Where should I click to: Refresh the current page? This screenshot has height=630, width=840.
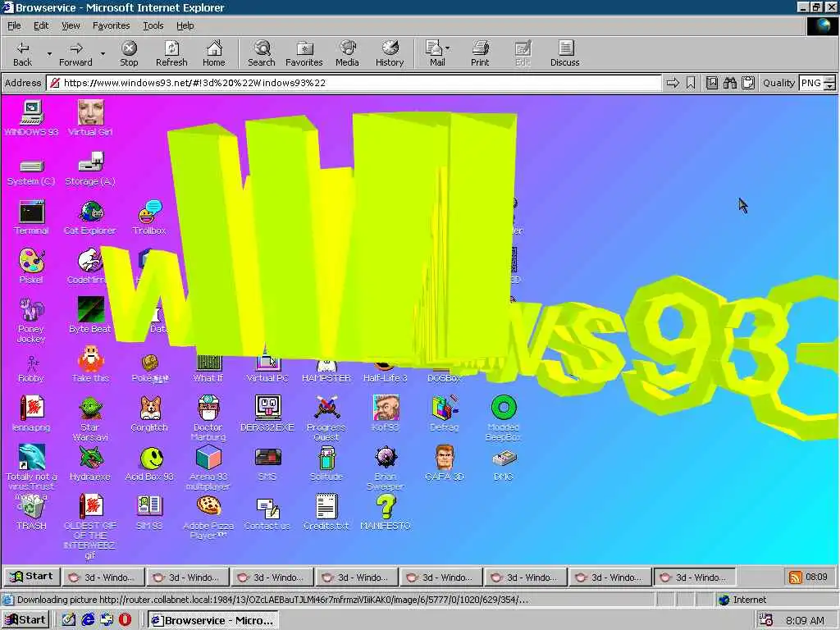click(171, 53)
